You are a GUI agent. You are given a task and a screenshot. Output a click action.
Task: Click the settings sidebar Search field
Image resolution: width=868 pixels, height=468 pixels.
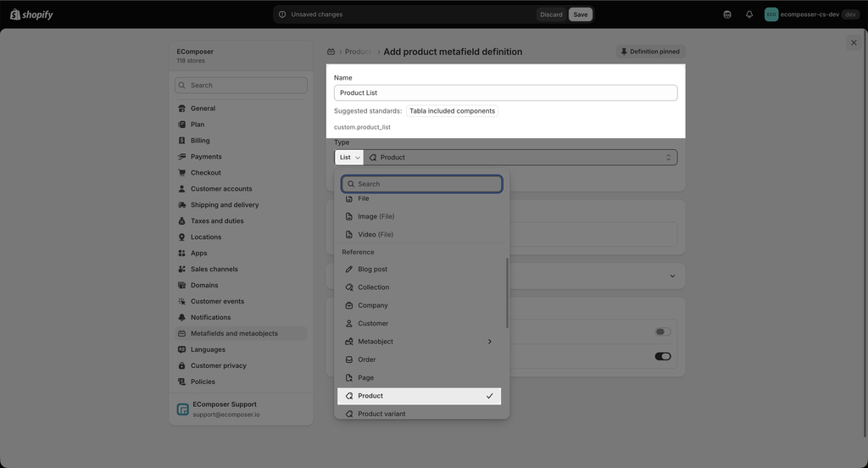point(241,86)
